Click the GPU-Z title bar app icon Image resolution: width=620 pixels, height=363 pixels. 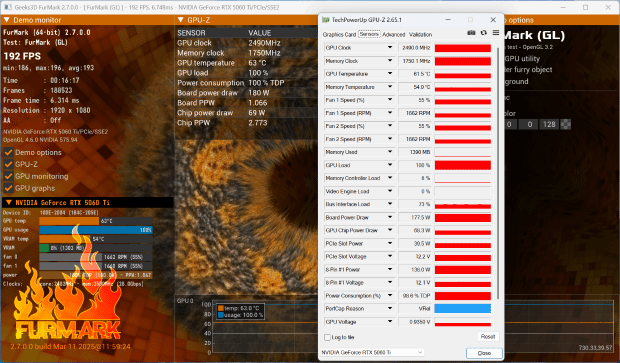click(326, 20)
